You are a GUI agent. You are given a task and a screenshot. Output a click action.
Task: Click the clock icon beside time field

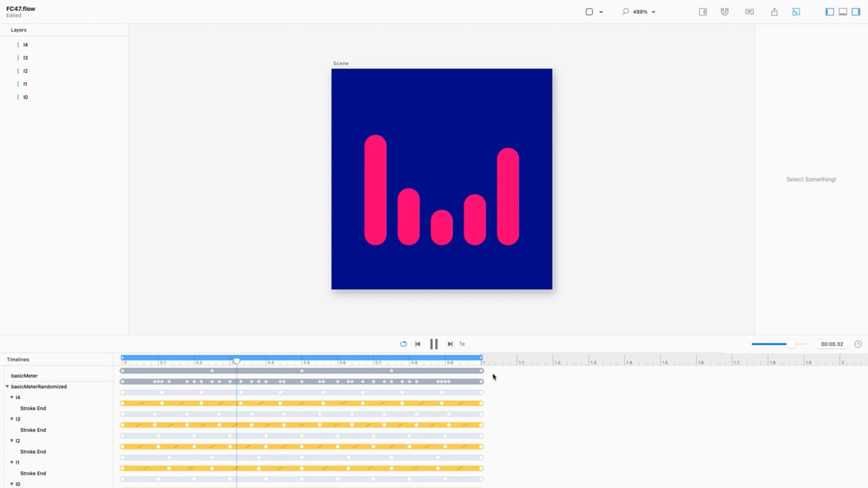[858, 344]
